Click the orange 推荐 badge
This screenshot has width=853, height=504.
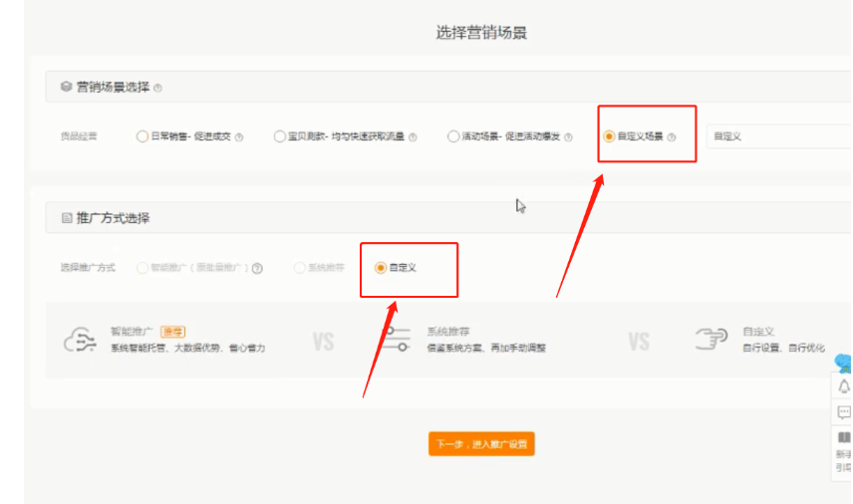point(173,332)
